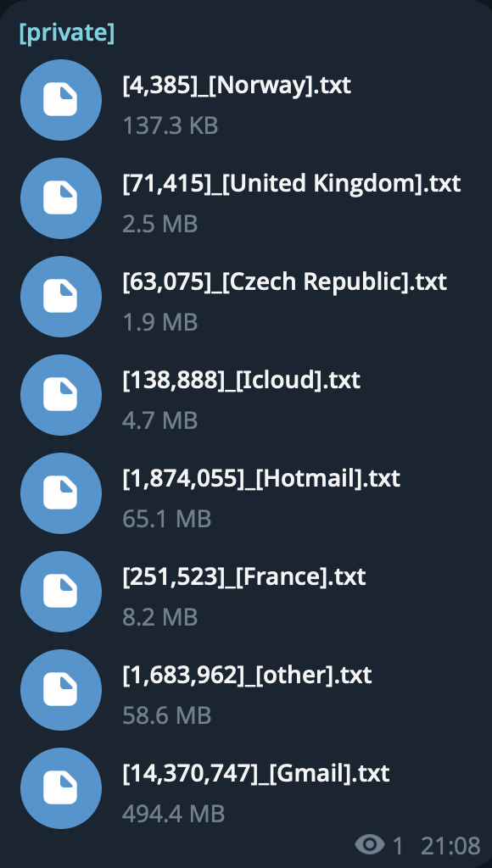492x868 pixels.
Task: Click the 494.4 MB file size label
Action: coord(173,814)
